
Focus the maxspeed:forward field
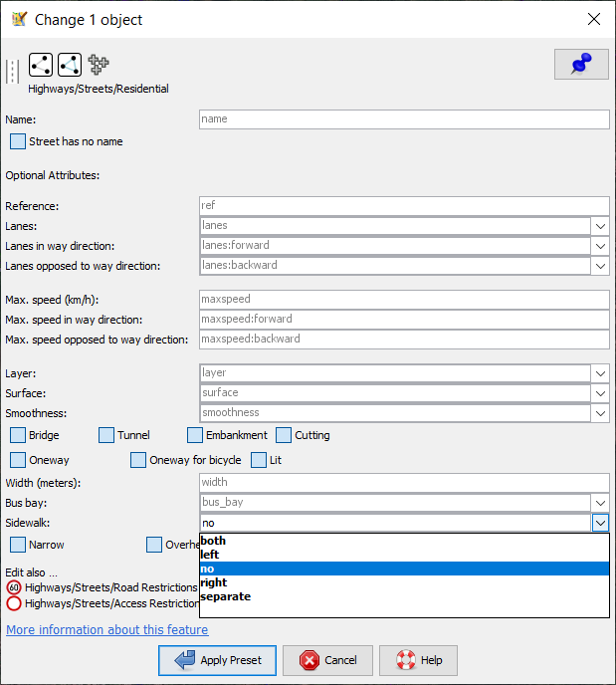(x=404, y=320)
